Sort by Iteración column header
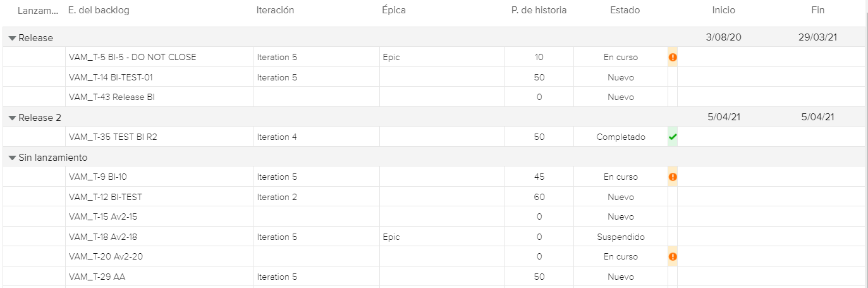This screenshot has width=868, height=288. tap(275, 10)
